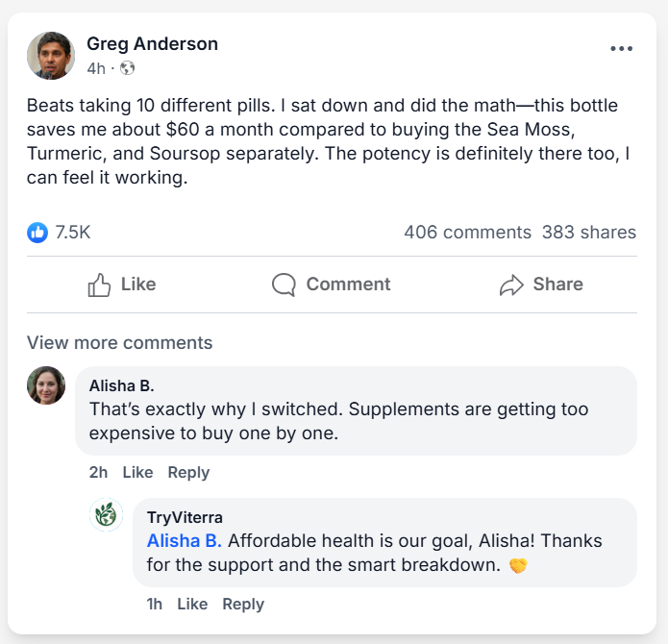The image size is (668, 644).
Task: View the 383 shares list
Action: click(588, 232)
